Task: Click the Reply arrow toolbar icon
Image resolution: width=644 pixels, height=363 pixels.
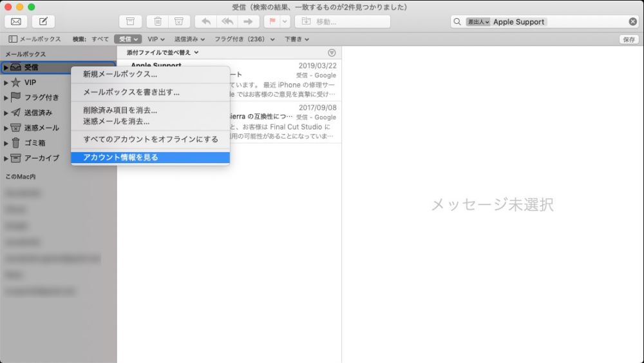Action: click(x=206, y=21)
